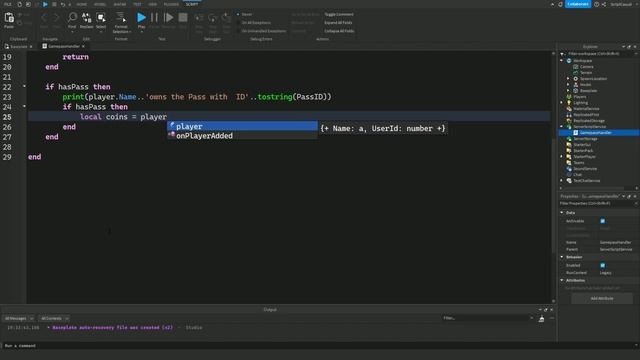The height and width of the screenshot is (360, 640).
Task: Open the All Messages output dropdown
Action: [19, 318]
